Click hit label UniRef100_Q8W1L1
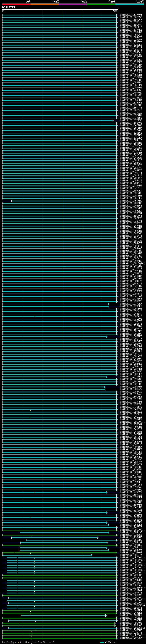The image size is (146, 644). pos(131,615)
